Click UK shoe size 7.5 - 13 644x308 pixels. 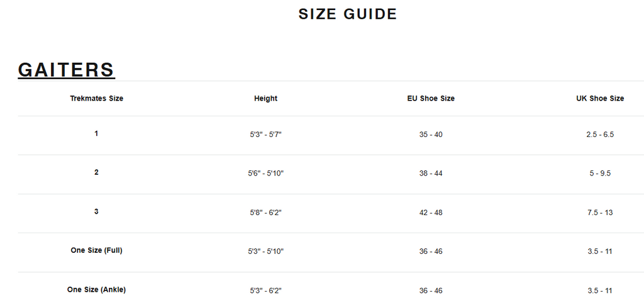(x=600, y=213)
